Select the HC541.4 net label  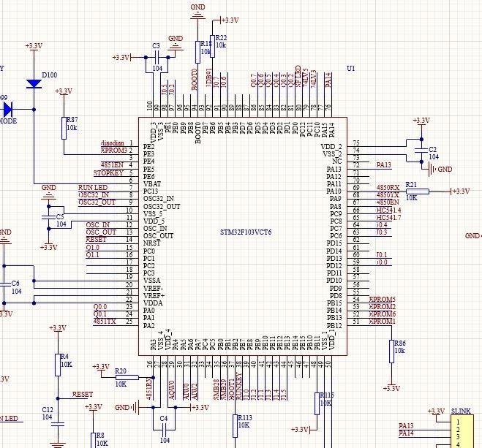tap(388, 210)
